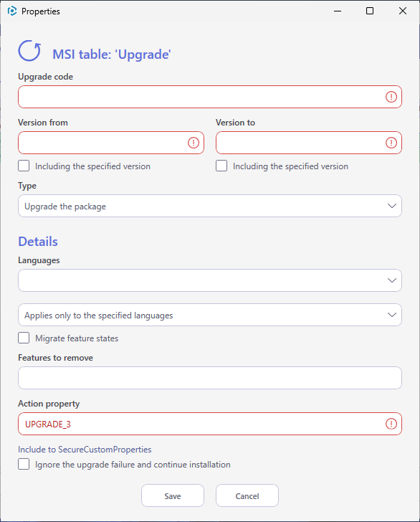Click the Save button
Viewport: 420px width, 522px height.
click(173, 495)
